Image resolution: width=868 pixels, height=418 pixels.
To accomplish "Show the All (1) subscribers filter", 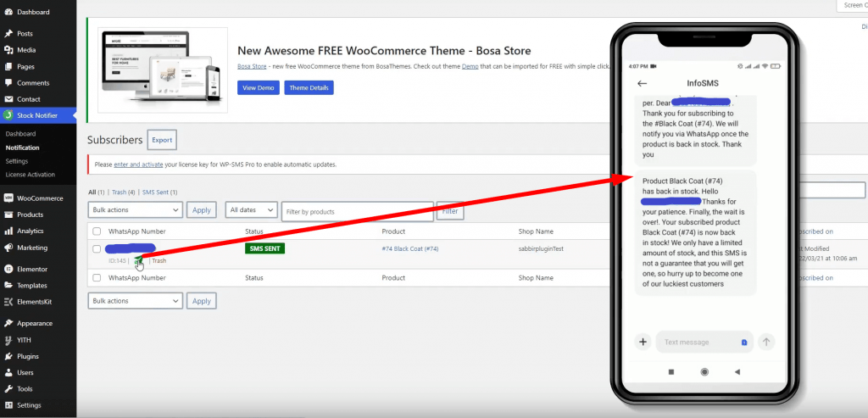I will [x=97, y=192].
